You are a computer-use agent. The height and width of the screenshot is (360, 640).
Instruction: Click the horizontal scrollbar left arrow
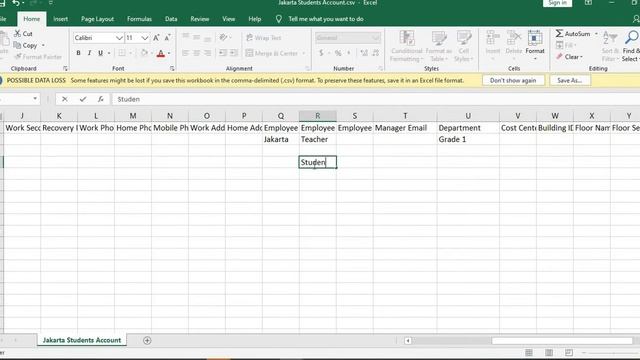pos(407,340)
